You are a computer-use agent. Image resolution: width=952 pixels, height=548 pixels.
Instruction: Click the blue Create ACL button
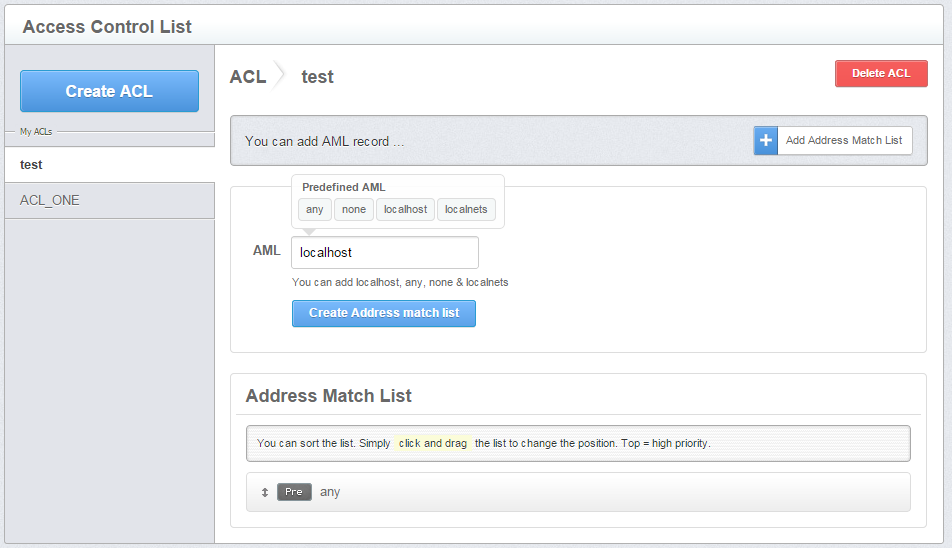109,91
